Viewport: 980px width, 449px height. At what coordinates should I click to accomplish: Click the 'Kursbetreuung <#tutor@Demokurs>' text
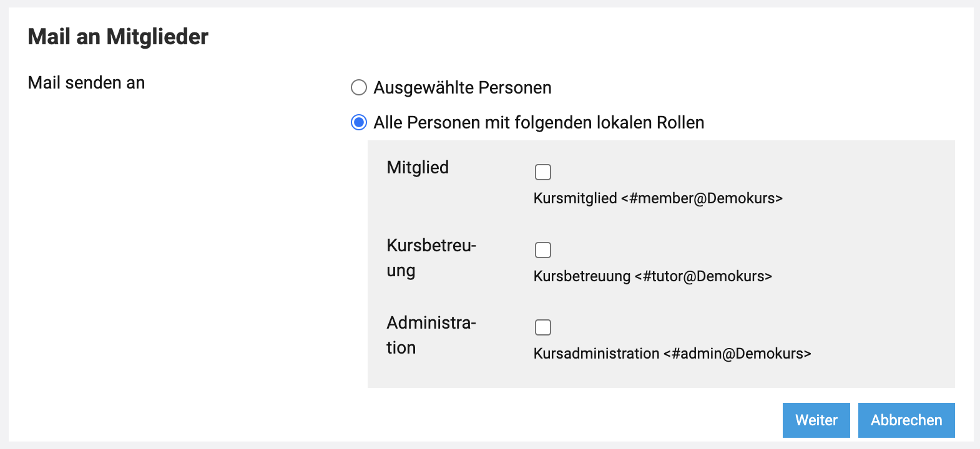tap(652, 276)
